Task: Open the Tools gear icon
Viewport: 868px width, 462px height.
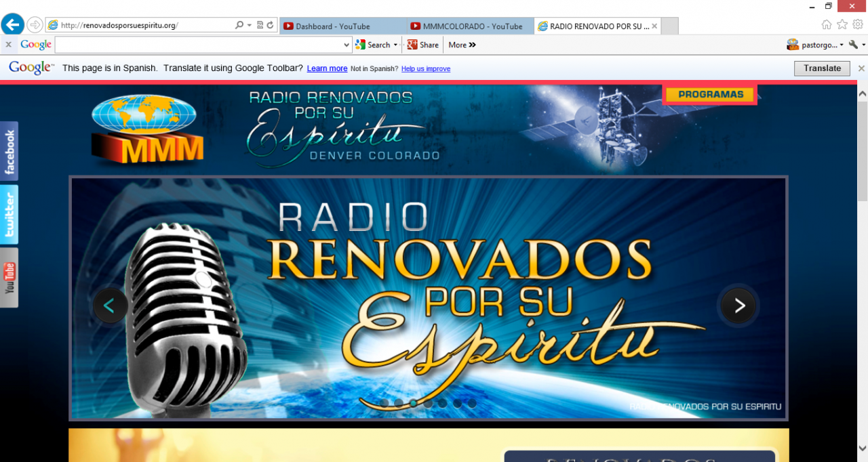Action: pyautogui.click(x=858, y=25)
